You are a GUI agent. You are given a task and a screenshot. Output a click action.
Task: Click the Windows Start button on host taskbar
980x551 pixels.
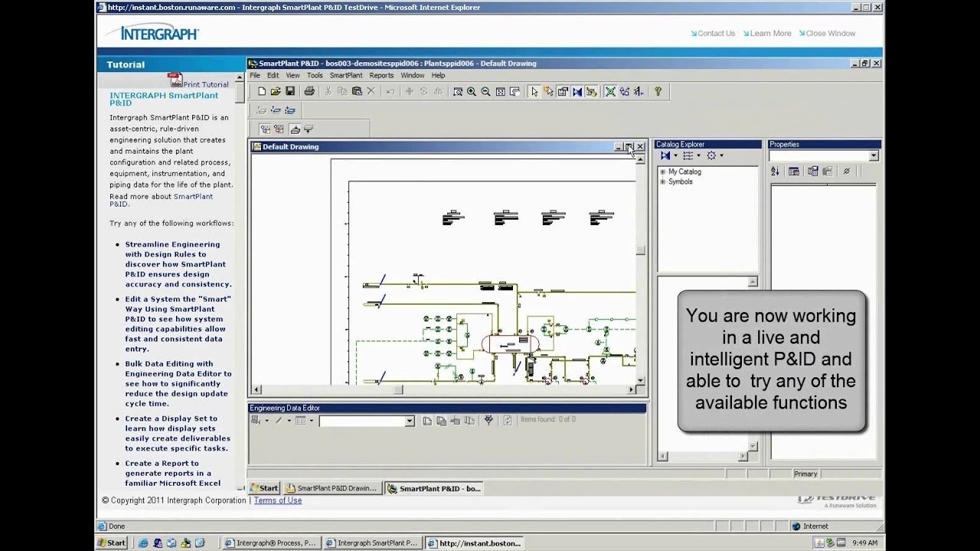[112, 543]
